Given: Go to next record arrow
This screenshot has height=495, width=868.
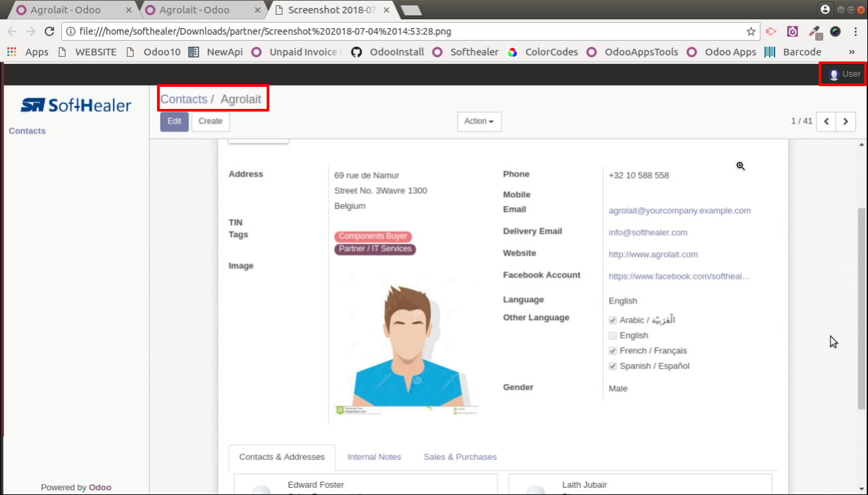Looking at the screenshot, I should tap(846, 122).
